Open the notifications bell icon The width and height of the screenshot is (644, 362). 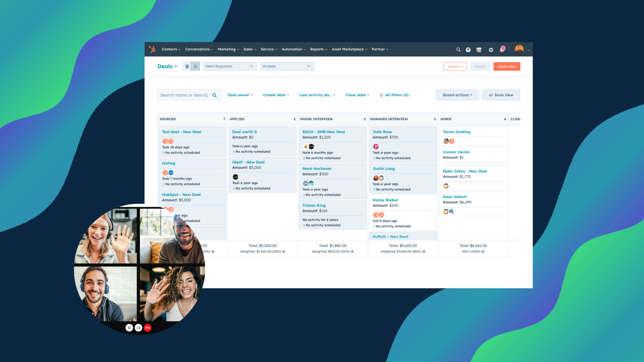tap(502, 49)
